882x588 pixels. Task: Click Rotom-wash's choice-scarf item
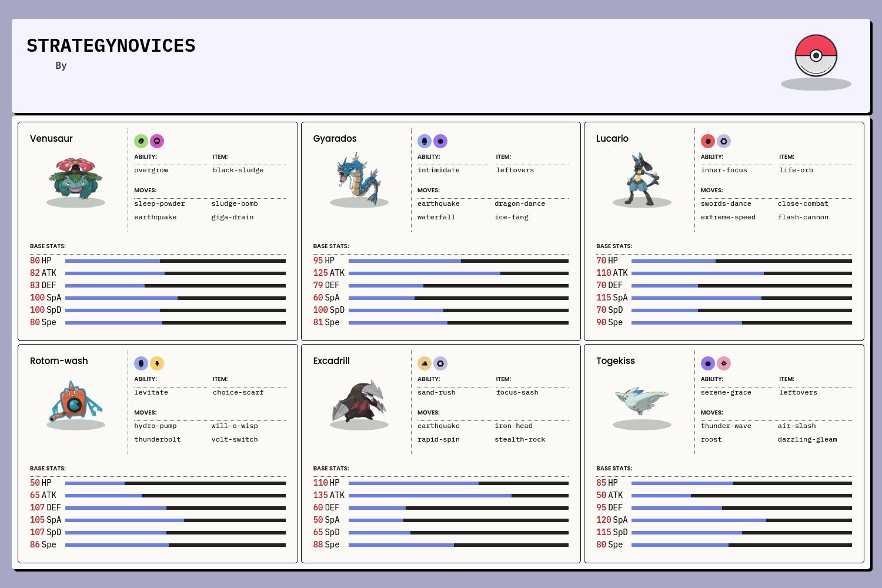point(238,393)
